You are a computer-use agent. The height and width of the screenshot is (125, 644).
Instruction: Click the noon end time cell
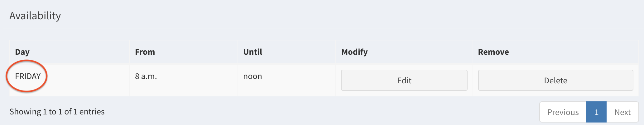[x=252, y=76]
